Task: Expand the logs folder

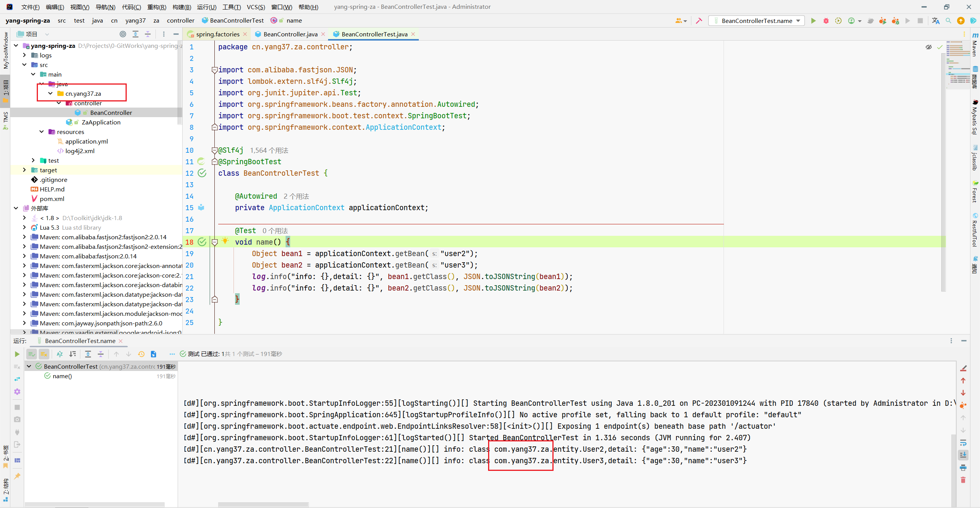Action: click(24, 55)
